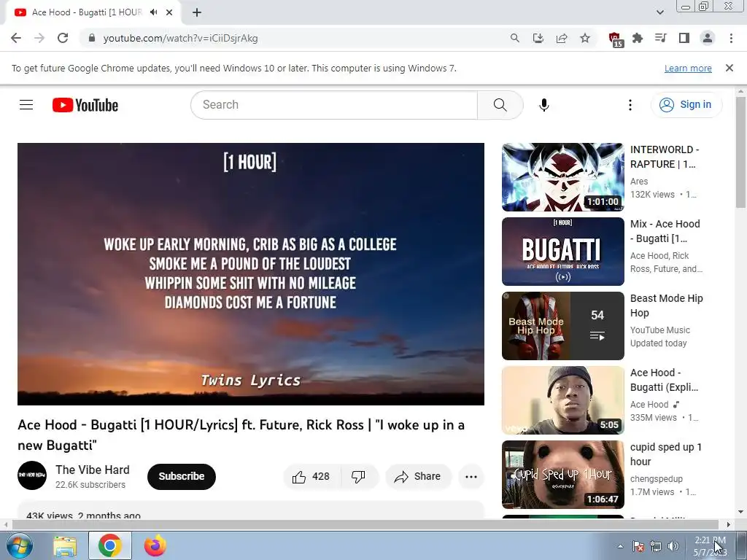This screenshot has width=747, height=560.
Task: Click the cupid sped up 1 hour title
Action: pyautogui.click(x=665, y=454)
